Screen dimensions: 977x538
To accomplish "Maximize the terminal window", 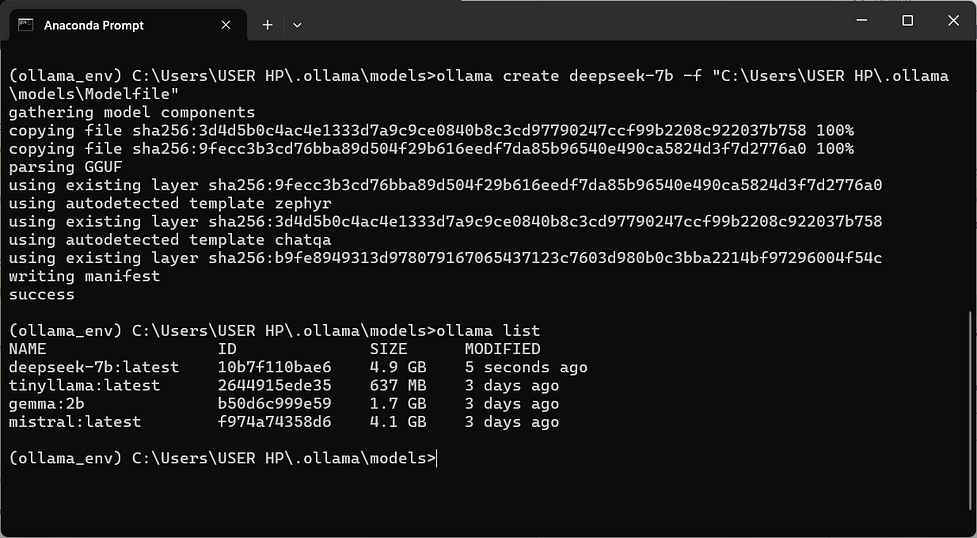I will pyautogui.click(x=908, y=21).
